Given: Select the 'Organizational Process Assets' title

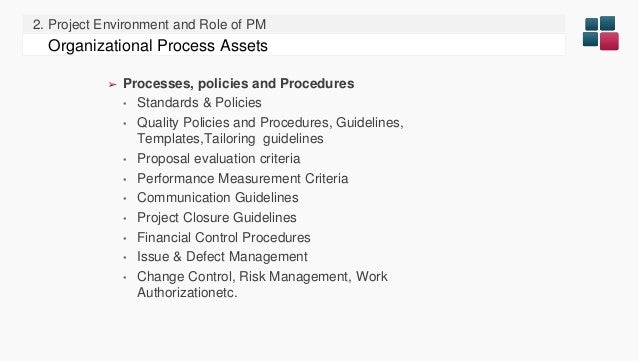Looking at the screenshot, I should (158, 46).
